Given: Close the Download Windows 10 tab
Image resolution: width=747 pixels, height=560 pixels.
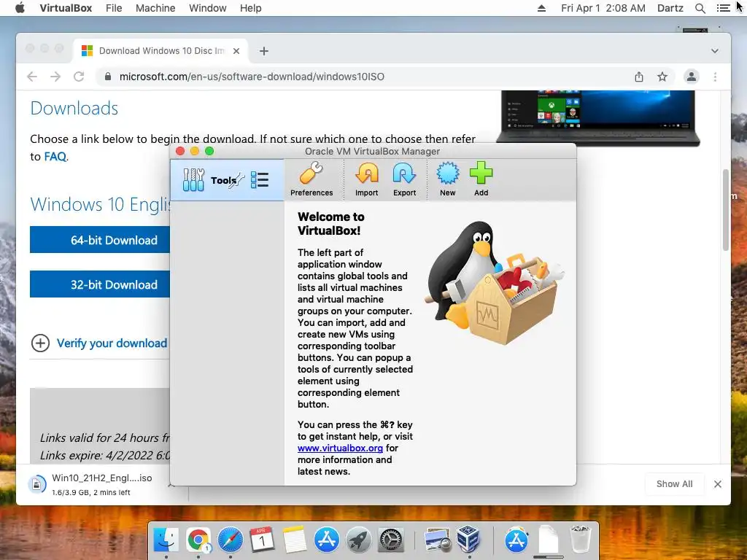Looking at the screenshot, I should 236,51.
